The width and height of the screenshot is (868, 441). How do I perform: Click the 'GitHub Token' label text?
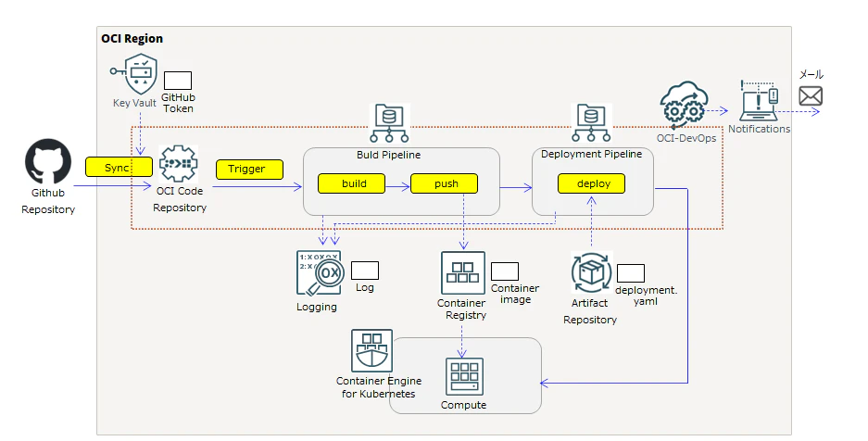(x=178, y=103)
